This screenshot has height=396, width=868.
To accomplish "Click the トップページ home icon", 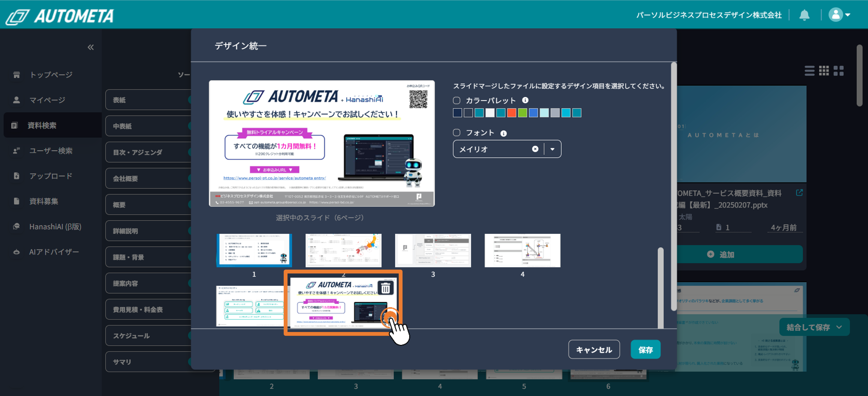I will (x=16, y=75).
